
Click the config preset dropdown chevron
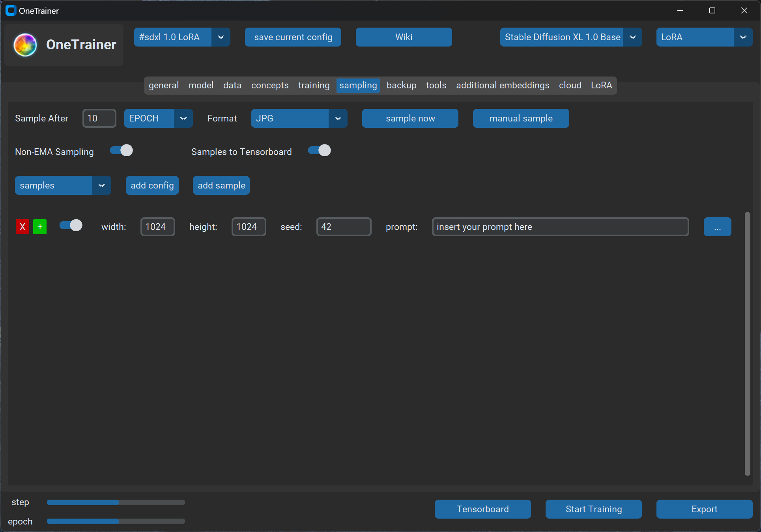(x=221, y=37)
